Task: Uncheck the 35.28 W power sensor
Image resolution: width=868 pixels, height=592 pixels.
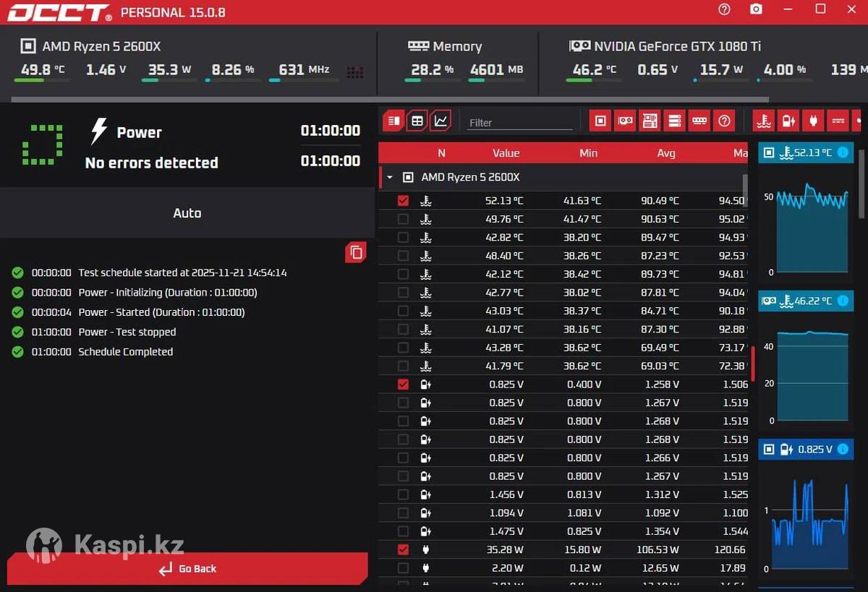Action: click(403, 549)
